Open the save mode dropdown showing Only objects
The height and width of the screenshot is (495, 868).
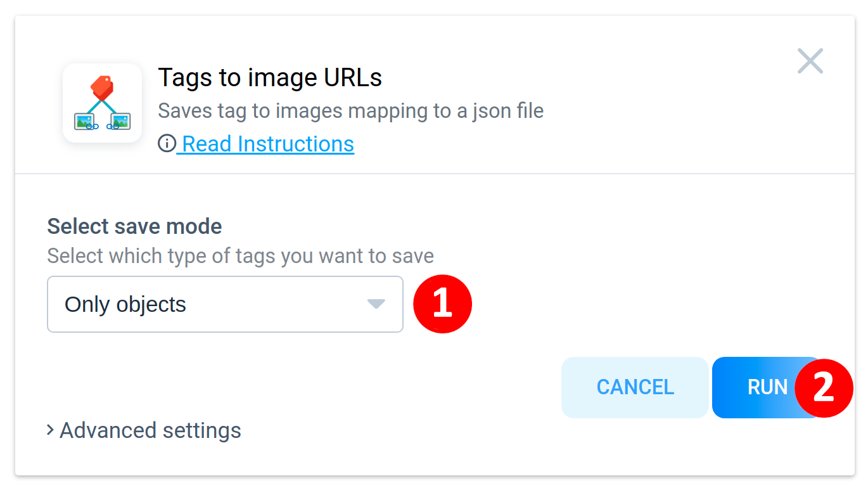[225, 304]
